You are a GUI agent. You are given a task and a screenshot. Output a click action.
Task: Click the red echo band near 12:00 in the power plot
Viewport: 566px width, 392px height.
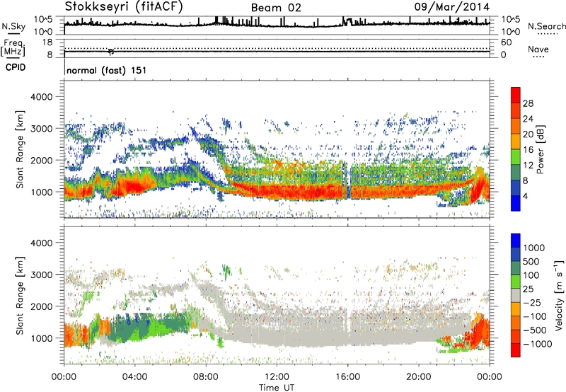pos(277,191)
